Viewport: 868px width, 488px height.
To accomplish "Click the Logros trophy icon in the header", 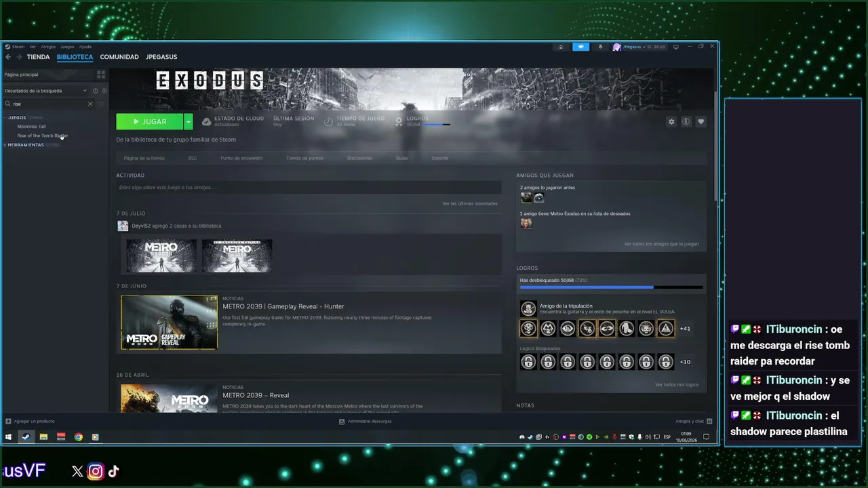I will (399, 121).
